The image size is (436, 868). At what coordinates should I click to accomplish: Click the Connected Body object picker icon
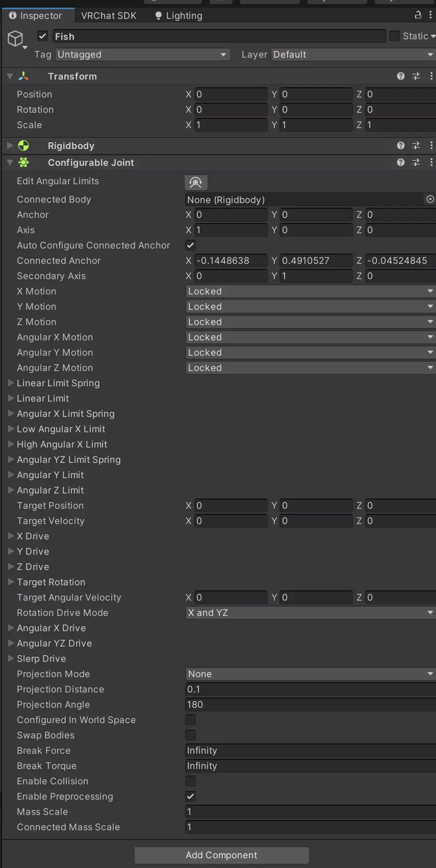click(430, 199)
